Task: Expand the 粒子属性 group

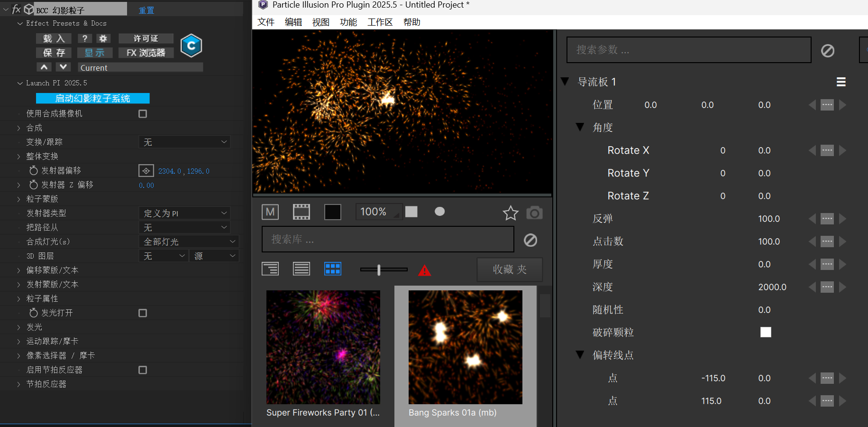Action: [18, 298]
